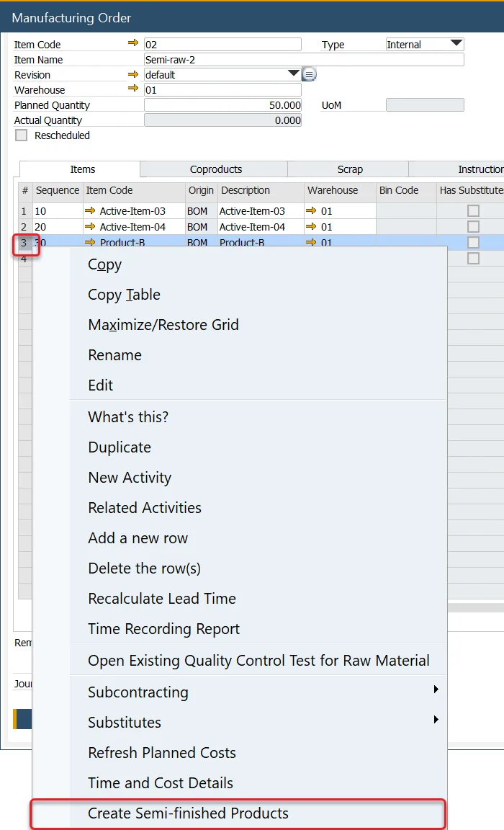Viewport: 504px width, 830px height.
Task: Switch to the Coproducts tab
Action: (x=215, y=169)
